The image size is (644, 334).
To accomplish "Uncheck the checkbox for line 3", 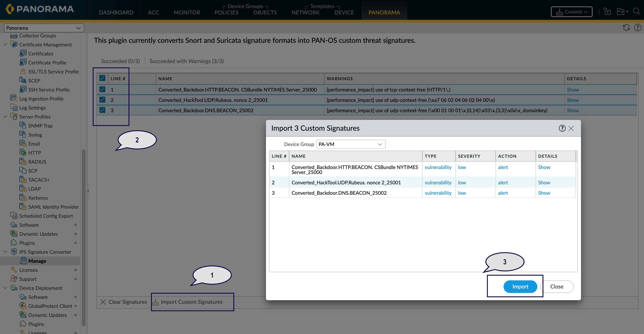I will pyautogui.click(x=102, y=110).
